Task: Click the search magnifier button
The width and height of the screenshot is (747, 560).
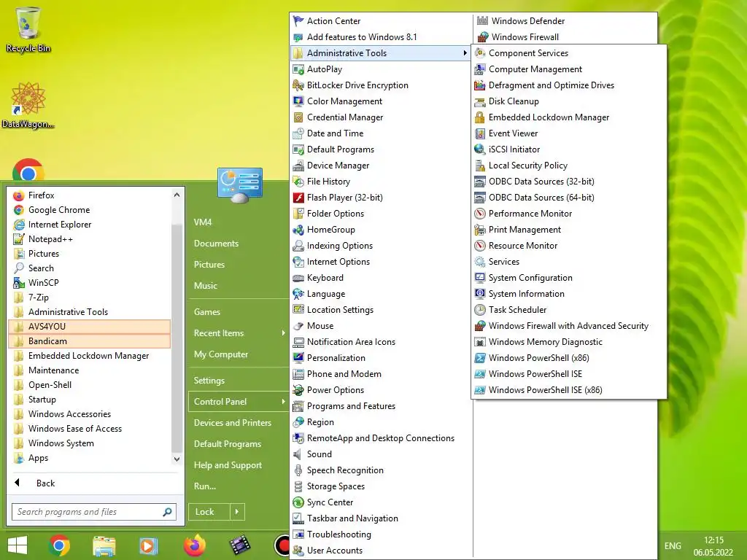Action: (167, 512)
